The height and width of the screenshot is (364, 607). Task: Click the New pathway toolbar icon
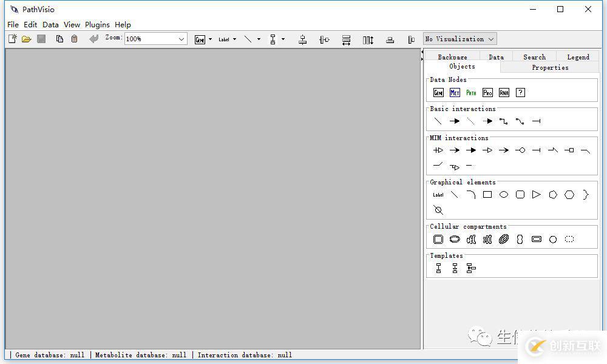pos(13,39)
